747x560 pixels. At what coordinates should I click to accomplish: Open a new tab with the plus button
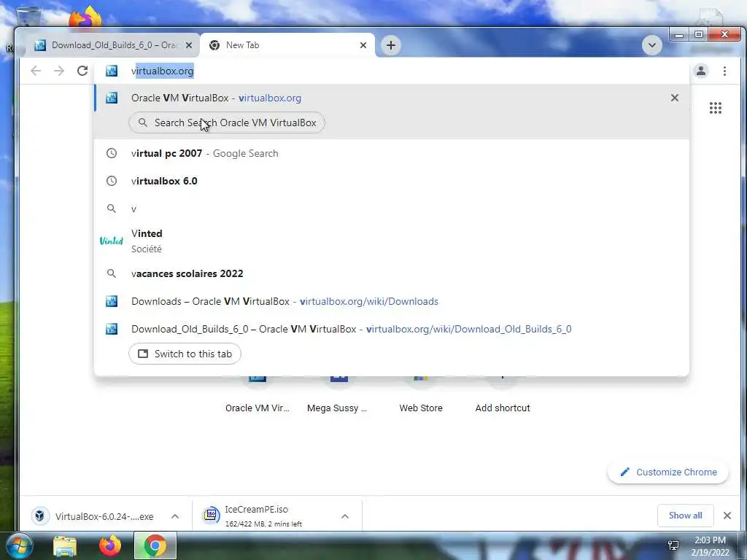pos(391,45)
